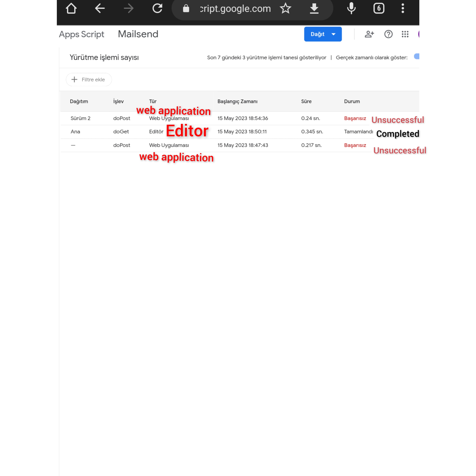This screenshot has height=476, width=476.
Task: Tap the script.google.com address field
Action: point(235,9)
